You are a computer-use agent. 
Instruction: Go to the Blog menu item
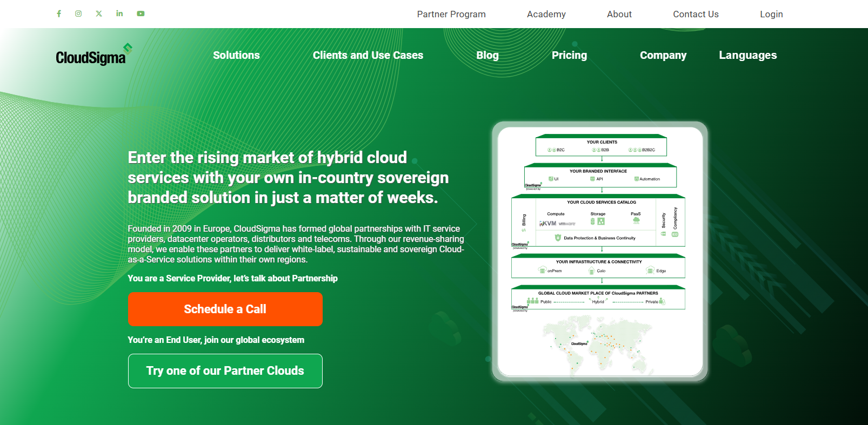pos(488,55)
